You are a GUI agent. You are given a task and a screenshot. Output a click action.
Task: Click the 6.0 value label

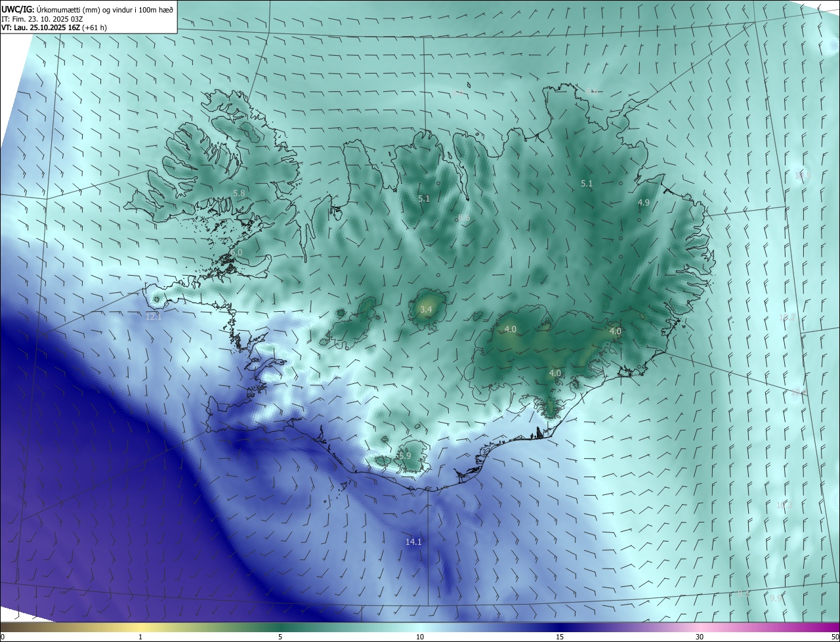(236, 252)
